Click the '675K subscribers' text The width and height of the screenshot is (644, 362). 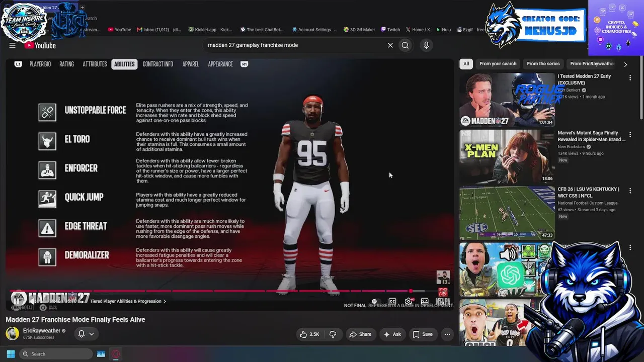click(39, 337)
